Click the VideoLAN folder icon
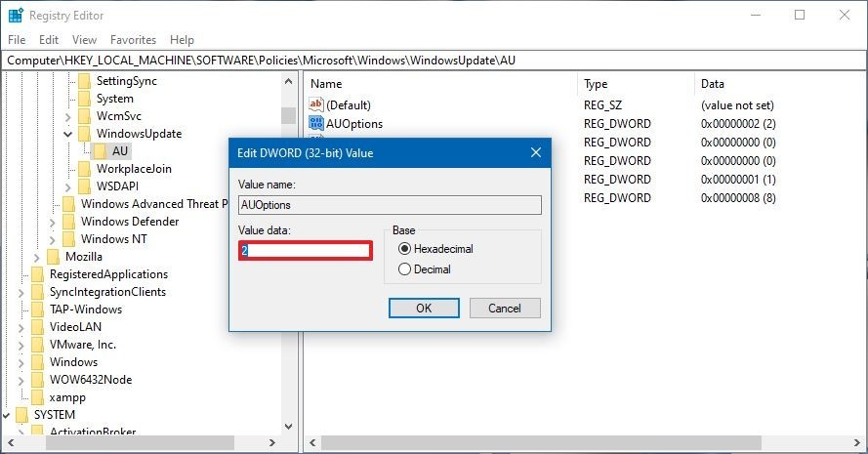The height and width of the screenshot is (454, 868). tap(38, 327)
